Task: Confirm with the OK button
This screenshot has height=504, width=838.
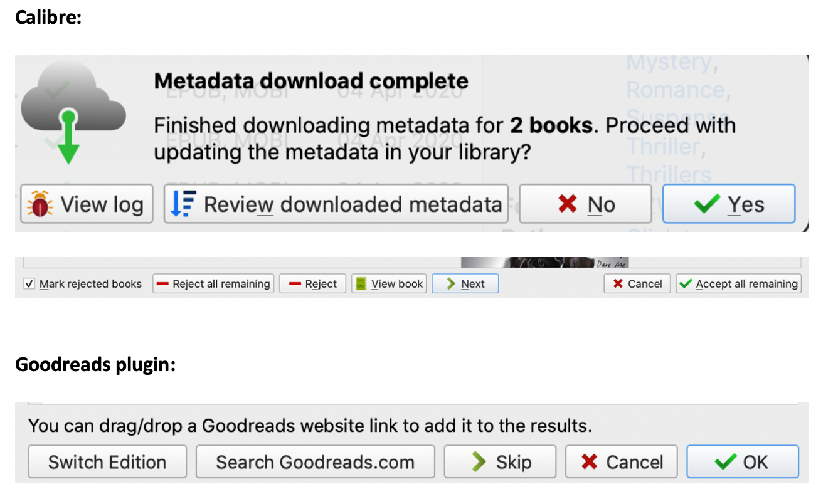Action: pyautogui.click(x=742, y=462)
